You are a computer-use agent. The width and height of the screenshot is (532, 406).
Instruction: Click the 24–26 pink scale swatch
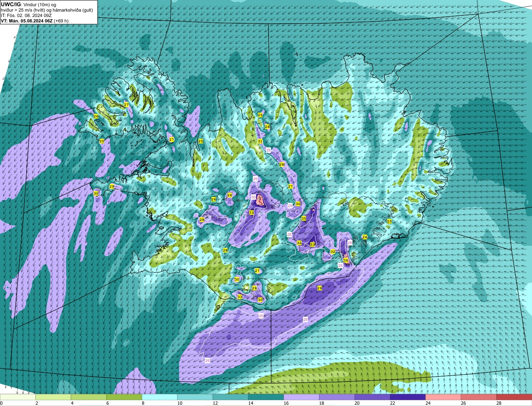click(443, 397)
